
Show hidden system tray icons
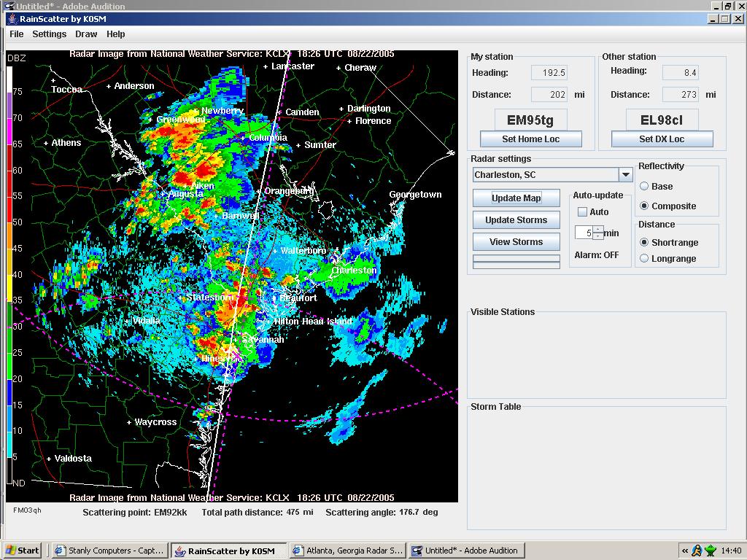coord(685,551)
